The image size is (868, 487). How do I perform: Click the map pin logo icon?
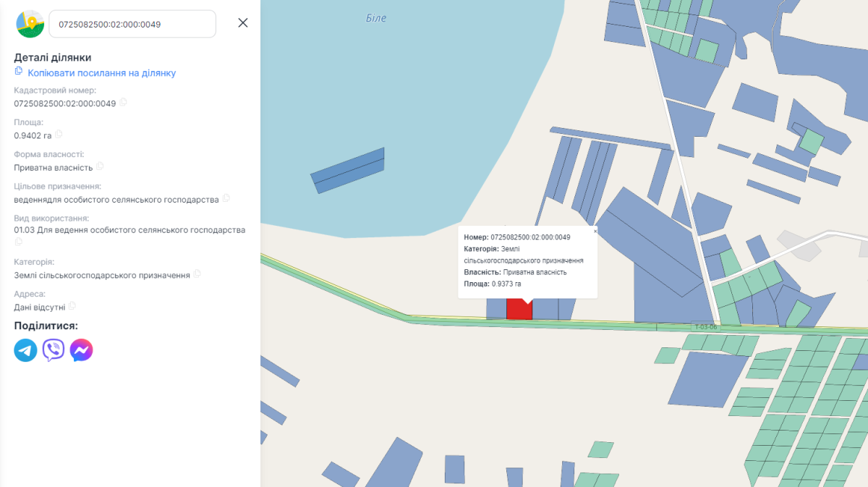(x=30, y=24)
